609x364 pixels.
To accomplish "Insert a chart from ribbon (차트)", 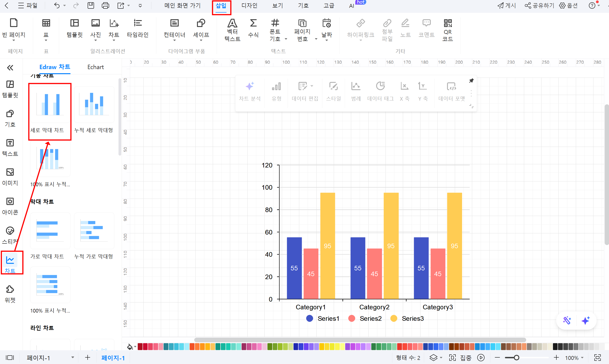I will click(x=114, y=29).
